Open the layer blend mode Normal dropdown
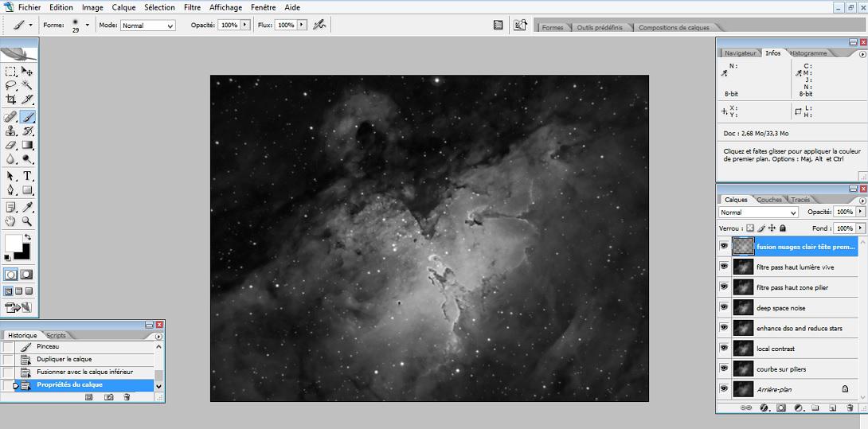The width and height of the screenshot is (868, 429). [758, 213]
